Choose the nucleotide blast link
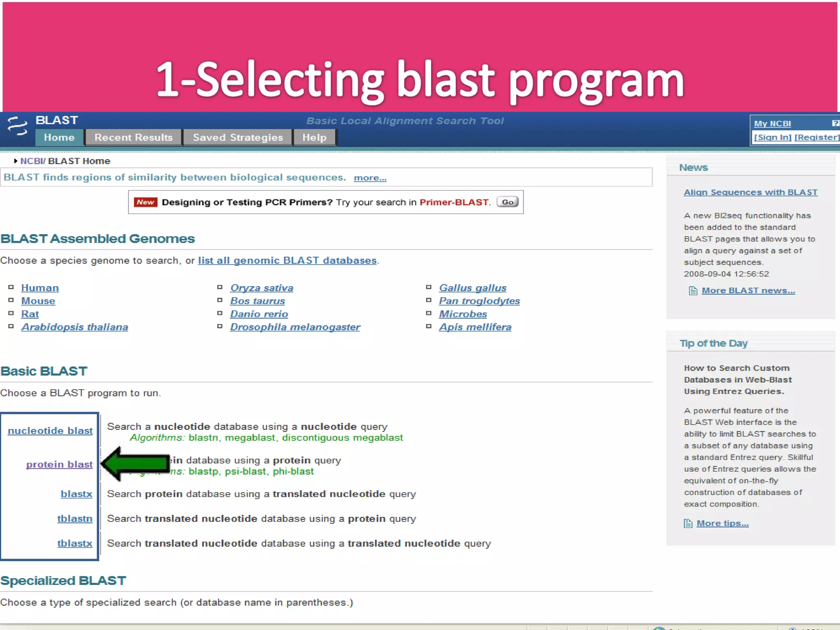 pos(50,431)
